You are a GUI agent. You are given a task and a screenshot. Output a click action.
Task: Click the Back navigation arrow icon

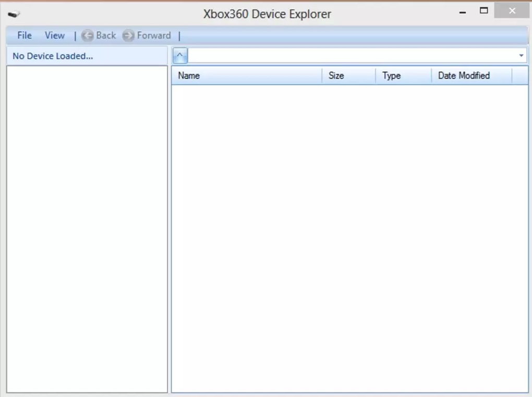(x=87, y=35)
